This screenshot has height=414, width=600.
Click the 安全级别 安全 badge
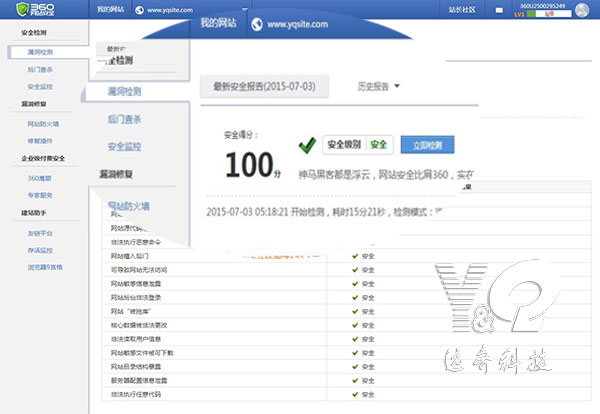click(357, 145)
